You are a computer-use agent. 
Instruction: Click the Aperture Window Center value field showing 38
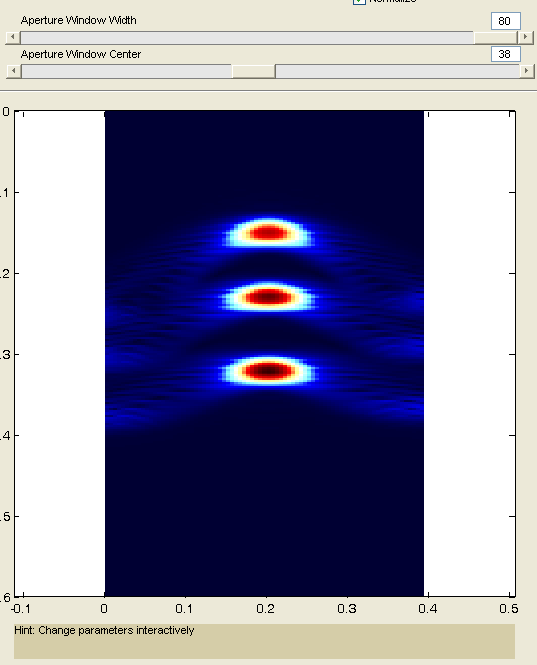coord(506,54)
